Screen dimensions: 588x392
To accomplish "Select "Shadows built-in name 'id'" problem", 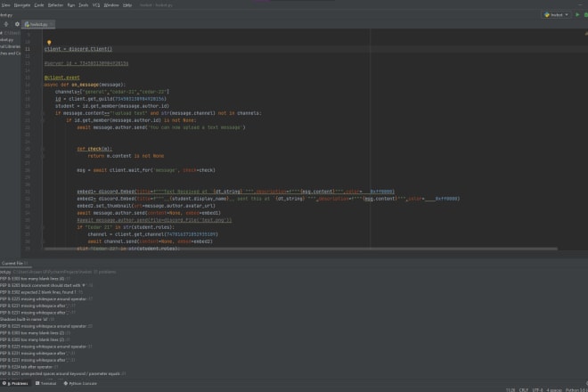I will (27, 319).
